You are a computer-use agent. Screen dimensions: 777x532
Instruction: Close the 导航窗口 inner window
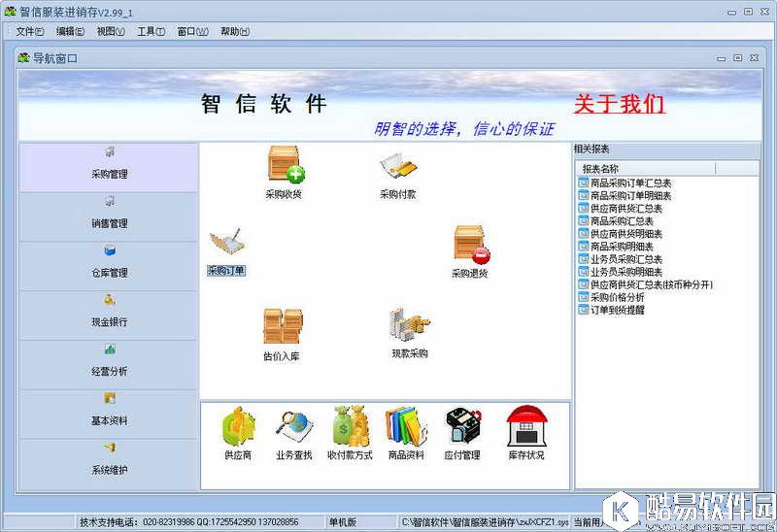point(755,58)
